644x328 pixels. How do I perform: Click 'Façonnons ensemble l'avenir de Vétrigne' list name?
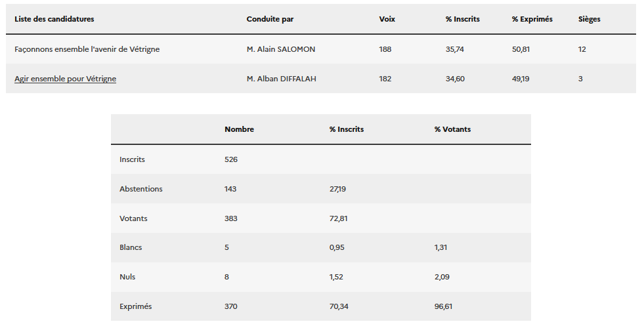pyautogui.click(x=87, y=49)
